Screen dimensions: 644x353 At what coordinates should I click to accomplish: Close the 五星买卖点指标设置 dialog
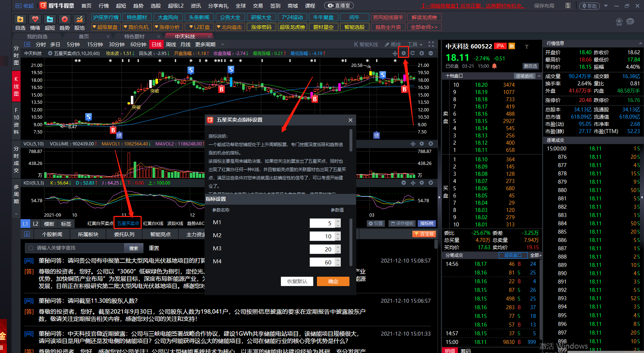tap(350, 120)
